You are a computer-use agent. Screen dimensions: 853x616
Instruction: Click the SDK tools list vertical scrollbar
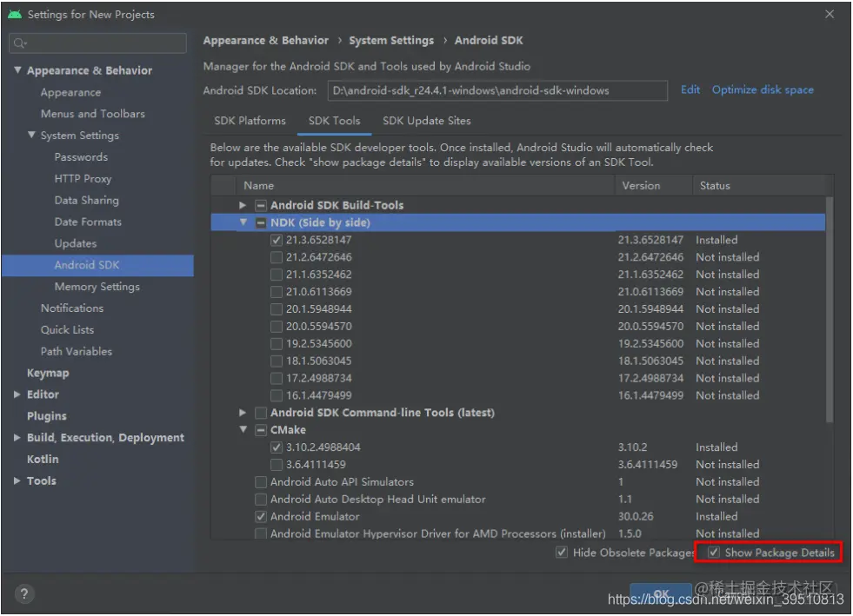pos(829,310)
